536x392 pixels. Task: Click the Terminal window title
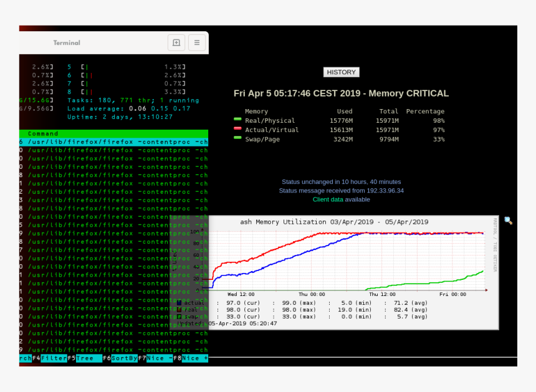(67, 43)
